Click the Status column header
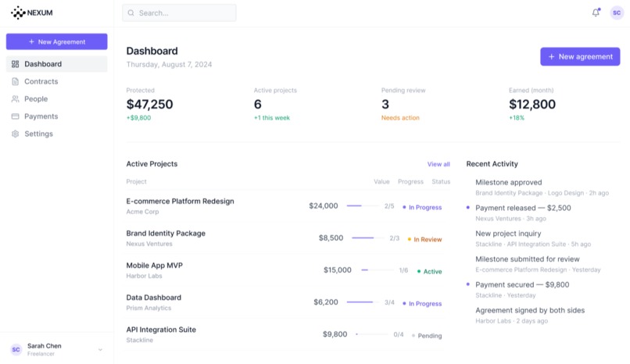This screenshot has width=630, height=364. [441, 182]
